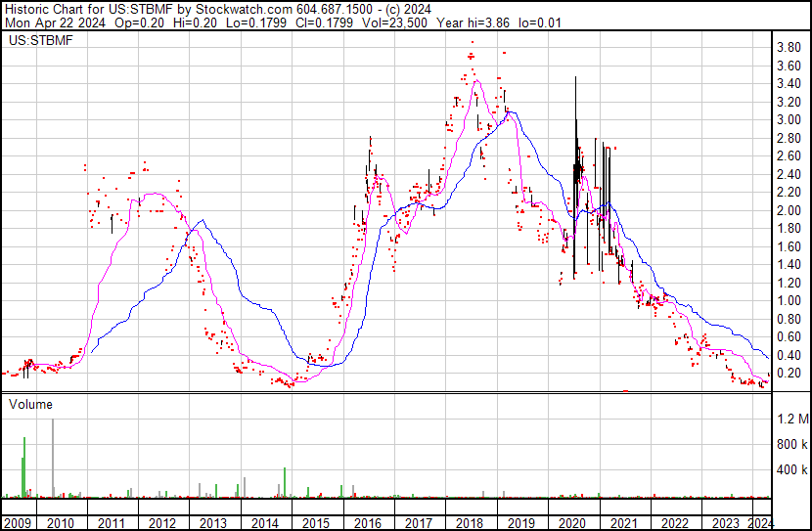Click the Volume panel label
Viewport: 812px width, 531px height.
pos(31,404)
